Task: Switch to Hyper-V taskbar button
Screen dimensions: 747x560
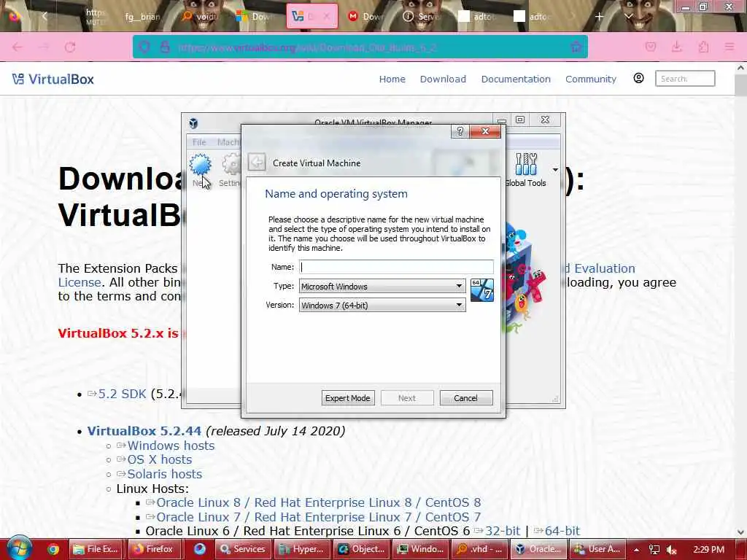Action: 301,549
